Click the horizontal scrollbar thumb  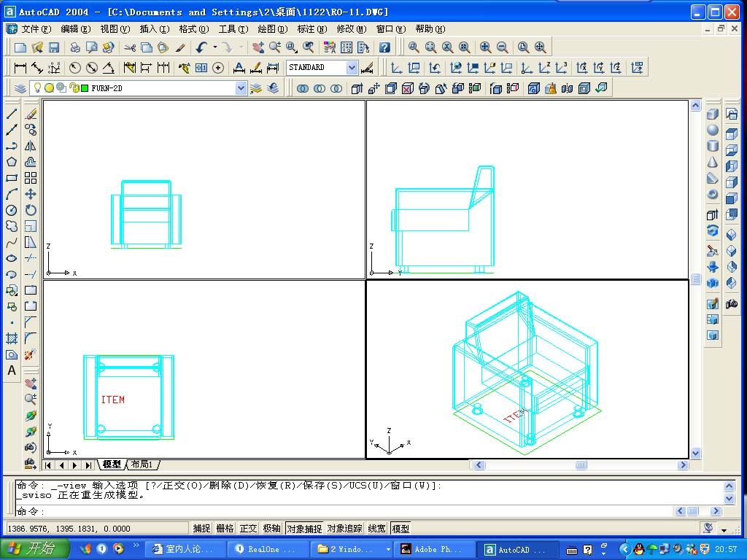tap(581, 464)
